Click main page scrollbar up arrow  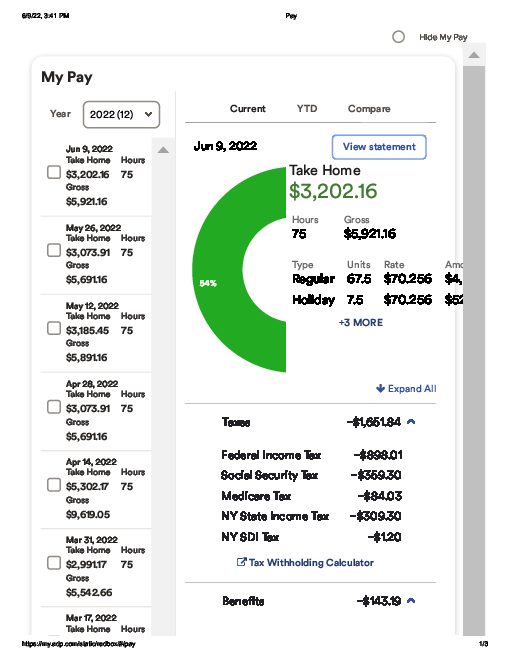(474, 55)
